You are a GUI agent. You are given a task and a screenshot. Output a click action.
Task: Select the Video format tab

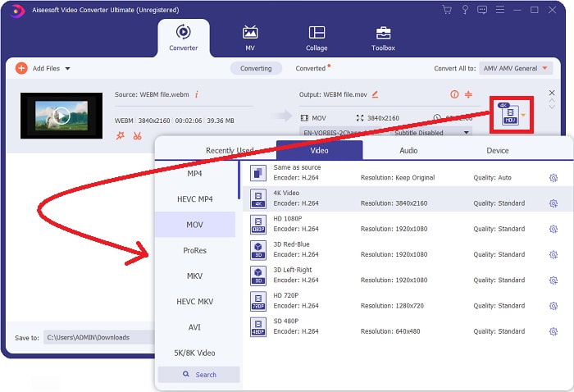[319, 150]
